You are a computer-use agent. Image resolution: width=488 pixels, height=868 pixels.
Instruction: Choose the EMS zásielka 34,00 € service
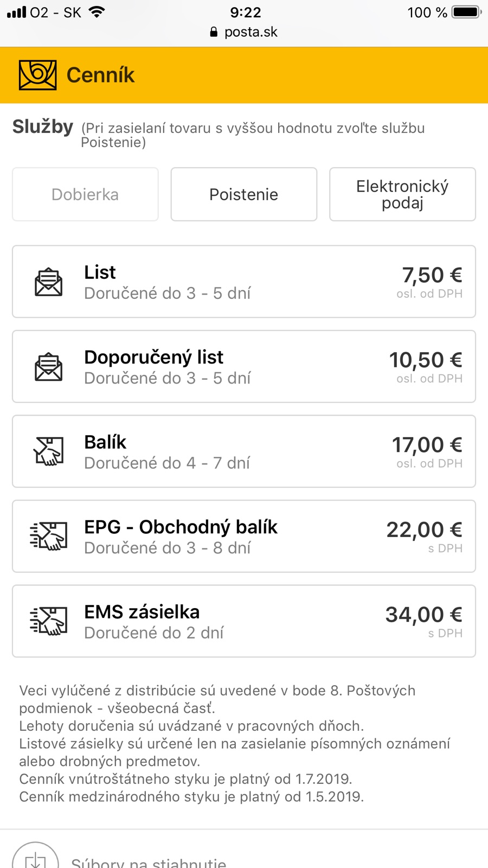click(244, 621)
